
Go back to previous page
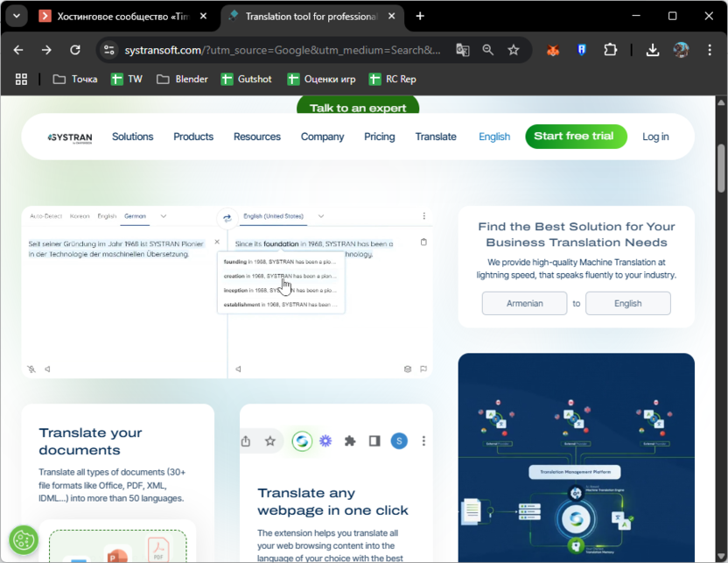(x=18, y=50)
